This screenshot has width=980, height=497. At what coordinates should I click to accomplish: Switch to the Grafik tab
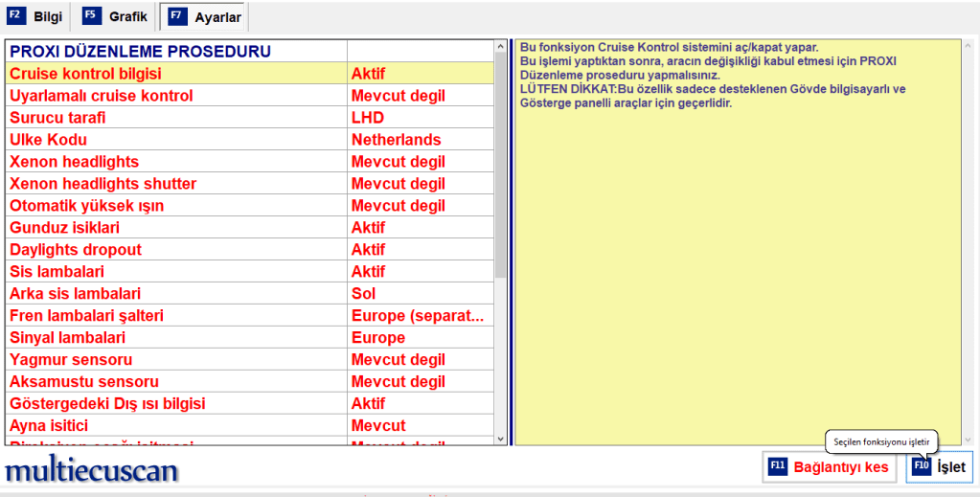[127, 17]
